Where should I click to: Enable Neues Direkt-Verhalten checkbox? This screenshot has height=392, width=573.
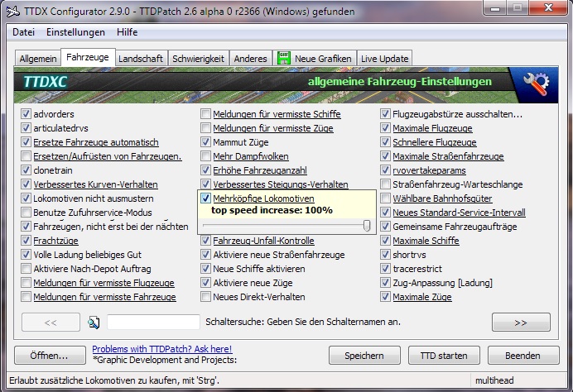pyautogui.click(x=205, y=297)
